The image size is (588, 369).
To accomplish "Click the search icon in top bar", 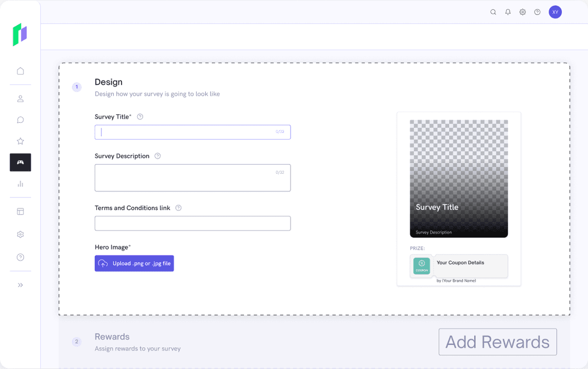I will (493, 12).
